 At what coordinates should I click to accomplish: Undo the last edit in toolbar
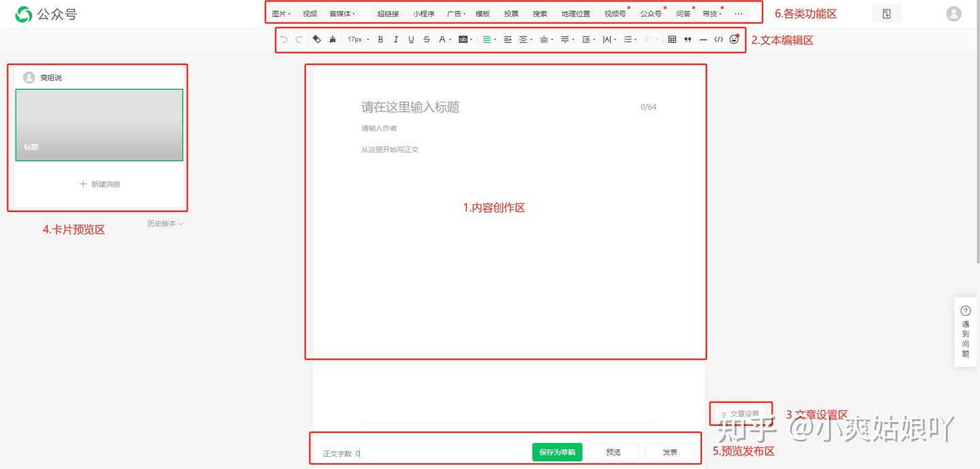[284, 39]
